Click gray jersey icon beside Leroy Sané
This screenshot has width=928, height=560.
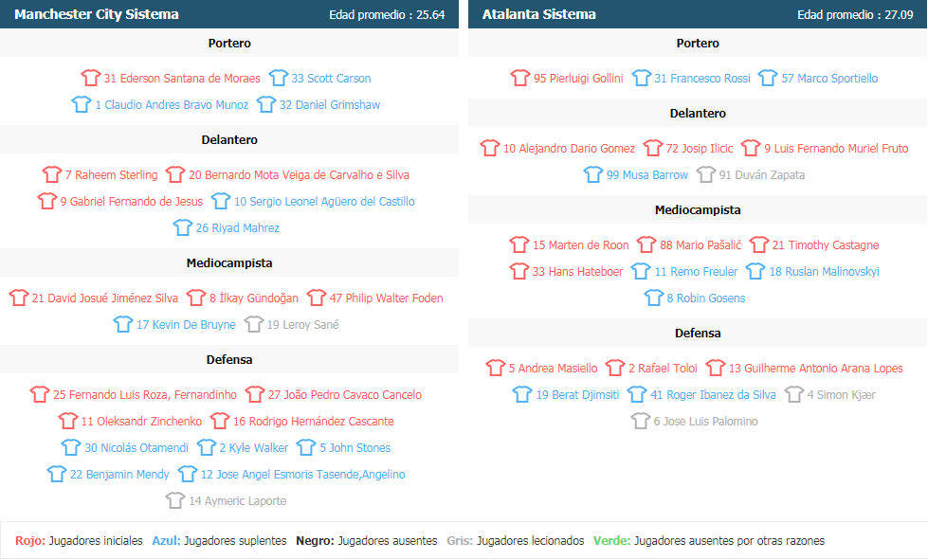(x=254, y=324)
